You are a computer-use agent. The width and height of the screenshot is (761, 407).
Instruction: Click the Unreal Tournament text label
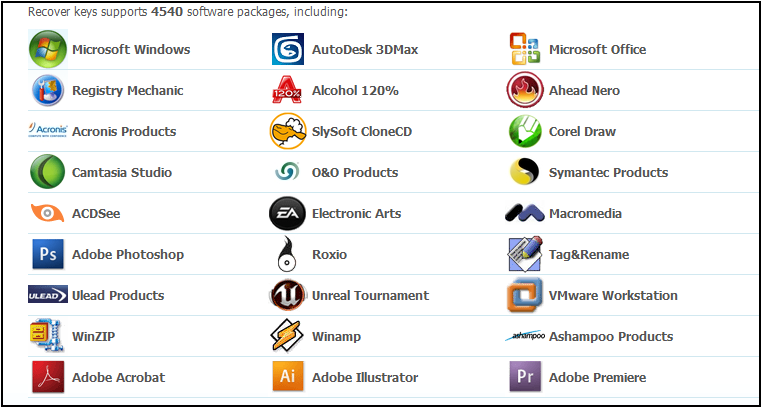pos(370,295)
